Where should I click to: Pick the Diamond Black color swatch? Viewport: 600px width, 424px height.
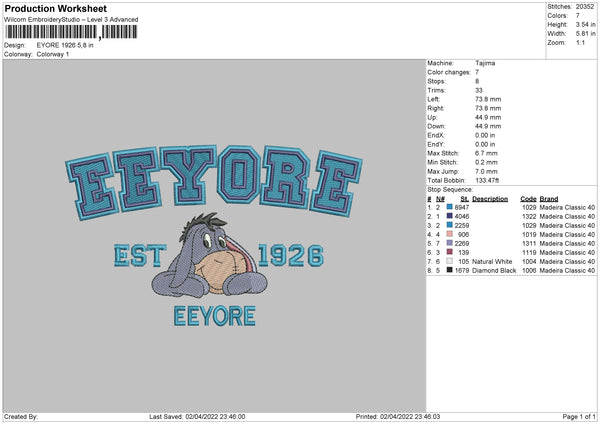click(450, 270)
